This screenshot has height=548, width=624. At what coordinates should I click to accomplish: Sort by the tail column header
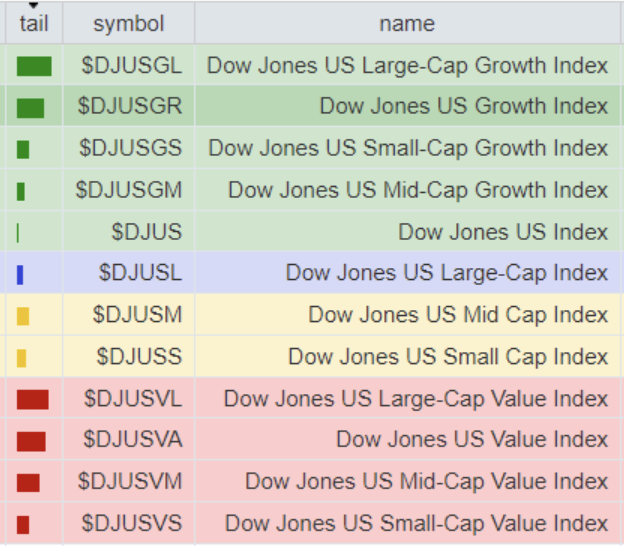click(33, 23)
